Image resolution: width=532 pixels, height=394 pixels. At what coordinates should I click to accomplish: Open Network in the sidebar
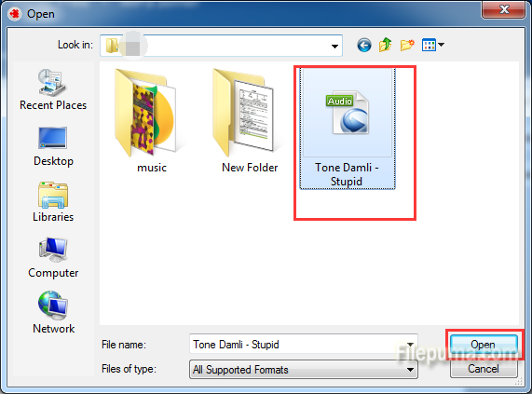tap(53, 313)
